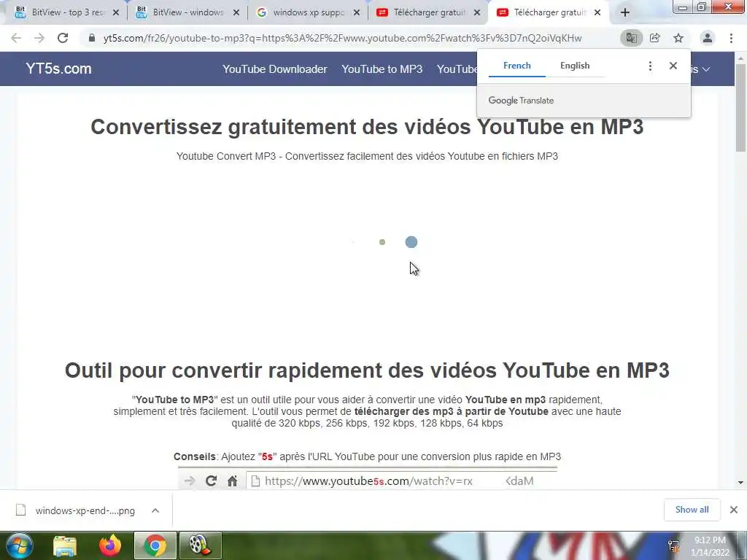Launch Firefox from the taskbar
The width and height of the screenshot is (747, 560).
tap(109, 545)
